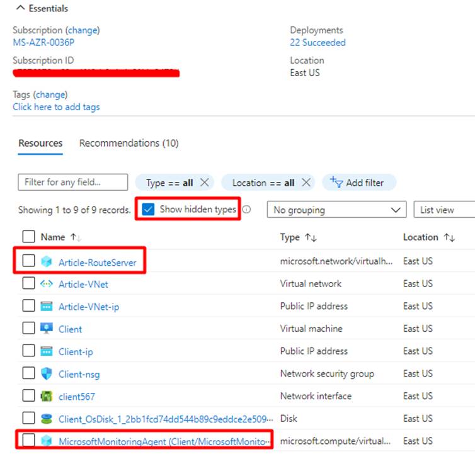Viewport: 475px width, 476px height.
Task: Check the select-all checkbox in header
Action: click(x=28, y=237)
